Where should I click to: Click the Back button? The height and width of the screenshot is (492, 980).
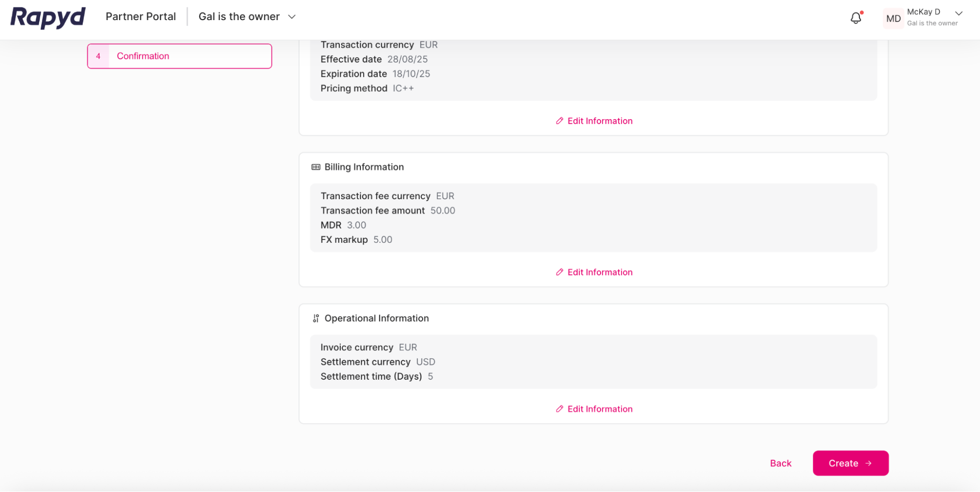pyautogui.click(x=780, y=463)
